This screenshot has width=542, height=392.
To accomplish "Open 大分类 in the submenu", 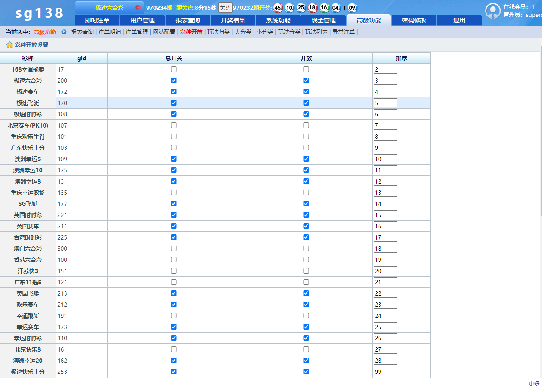I will coord(243,32).
